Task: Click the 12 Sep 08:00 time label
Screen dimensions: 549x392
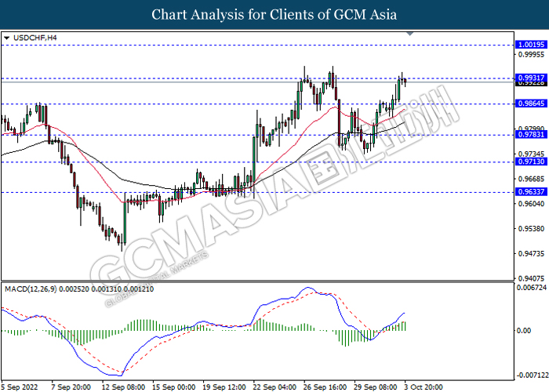Action: point(123,387)
